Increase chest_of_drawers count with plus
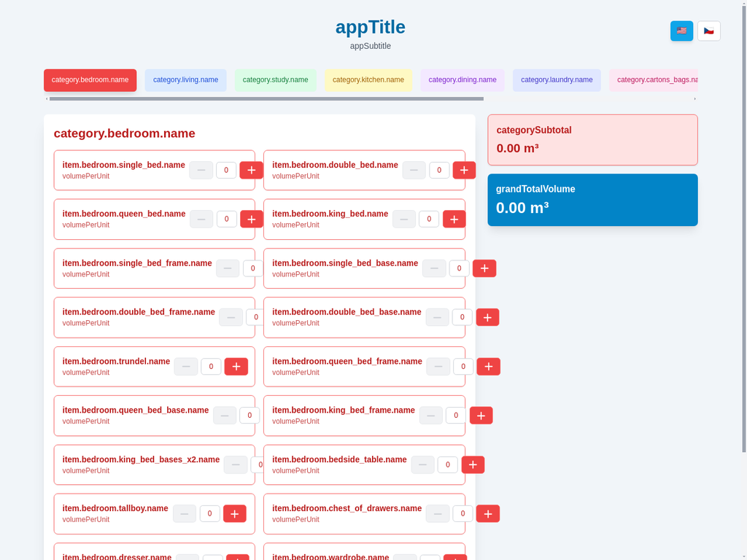 coord(487,514)
